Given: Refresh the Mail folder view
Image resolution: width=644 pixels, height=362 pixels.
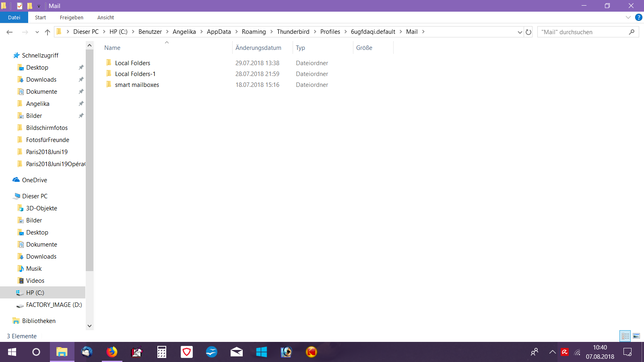Looking at the screenshot, I should 528,32.
